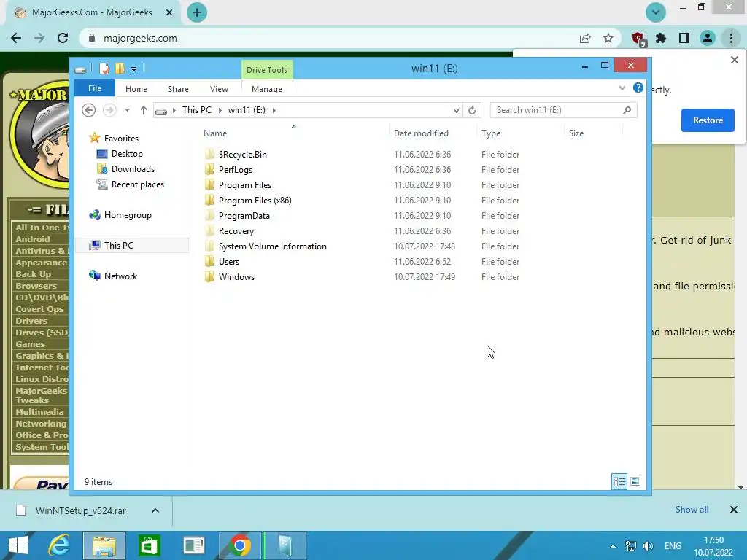The image size is (747, 560).
Task: Select the Users folder icon
Action: pos(209,262)
